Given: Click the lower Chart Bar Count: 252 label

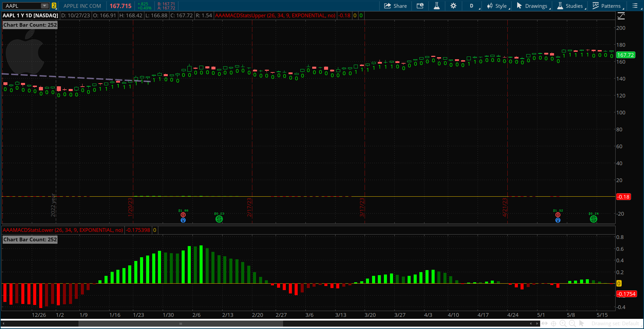Looking at the screenshot, I should point(30,240).
